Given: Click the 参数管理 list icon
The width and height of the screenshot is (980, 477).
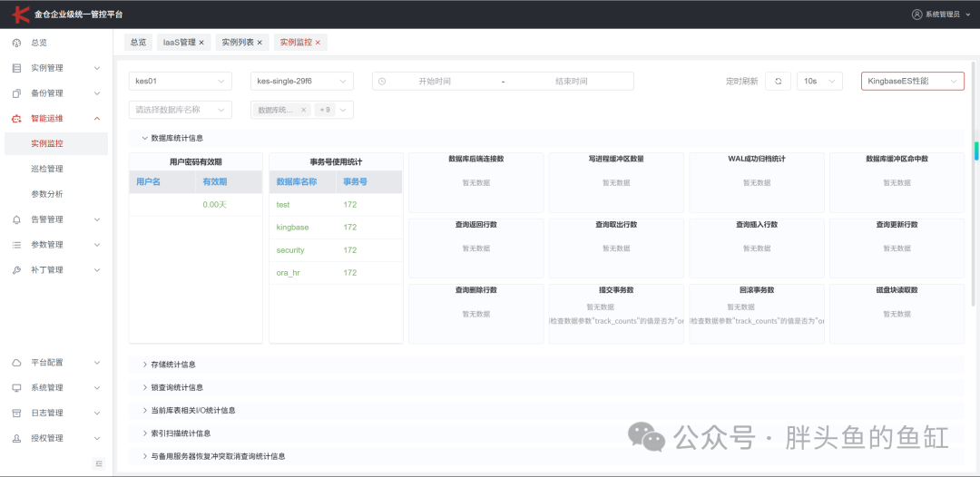Looking at the screenshot, I should click(x=17, y=245).
